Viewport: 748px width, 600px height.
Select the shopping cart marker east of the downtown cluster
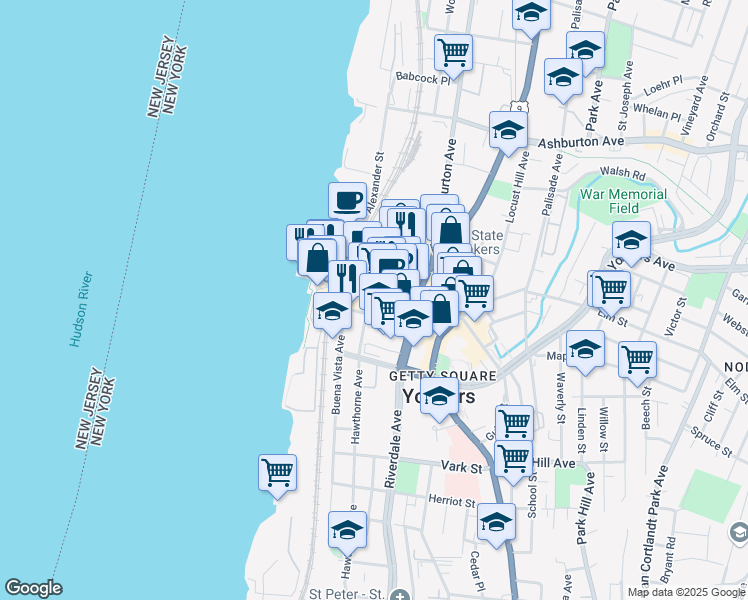tap(477, 295)
